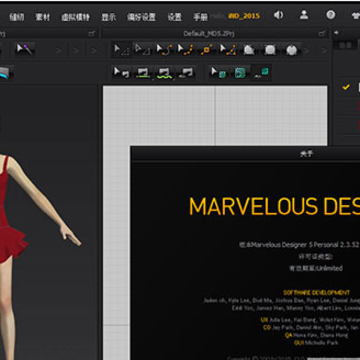Expand the second 3D toolbar group arrow

[76, 51]
